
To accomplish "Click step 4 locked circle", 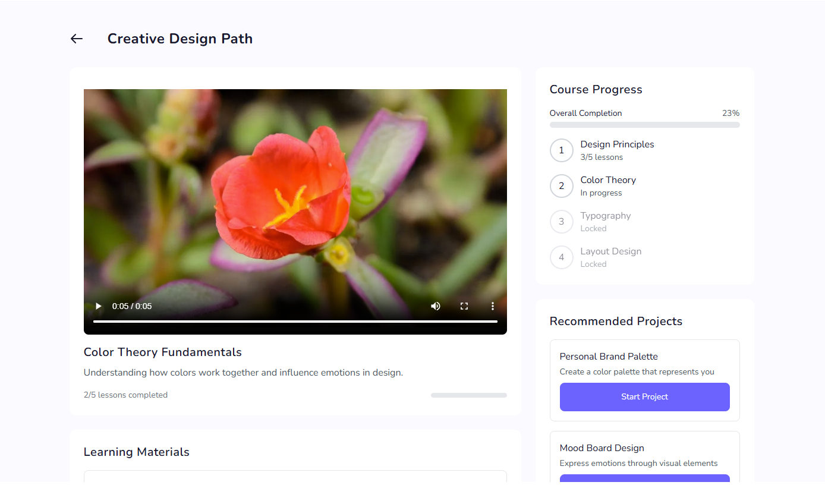I will 561,257.
